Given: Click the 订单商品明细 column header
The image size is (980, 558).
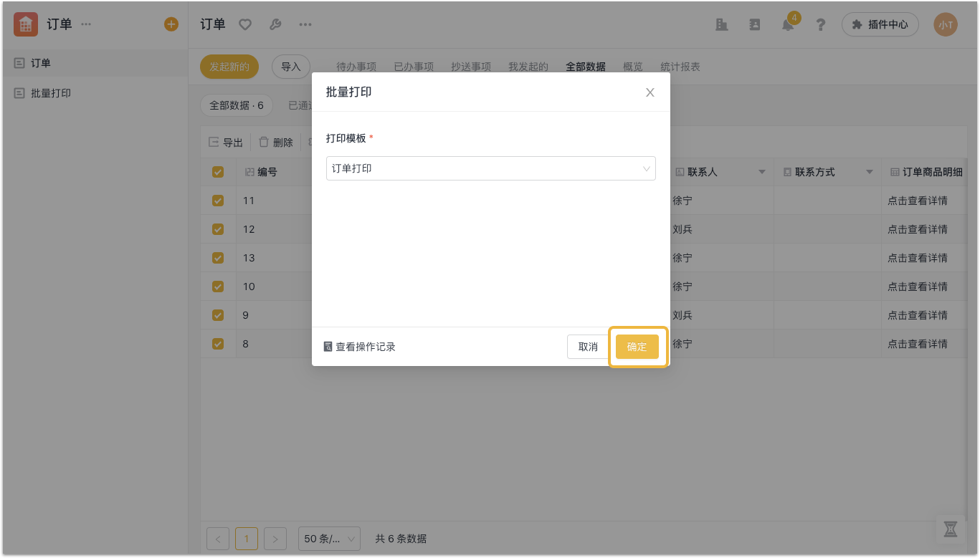Looking at the screenshot, I should pos(926,172).
